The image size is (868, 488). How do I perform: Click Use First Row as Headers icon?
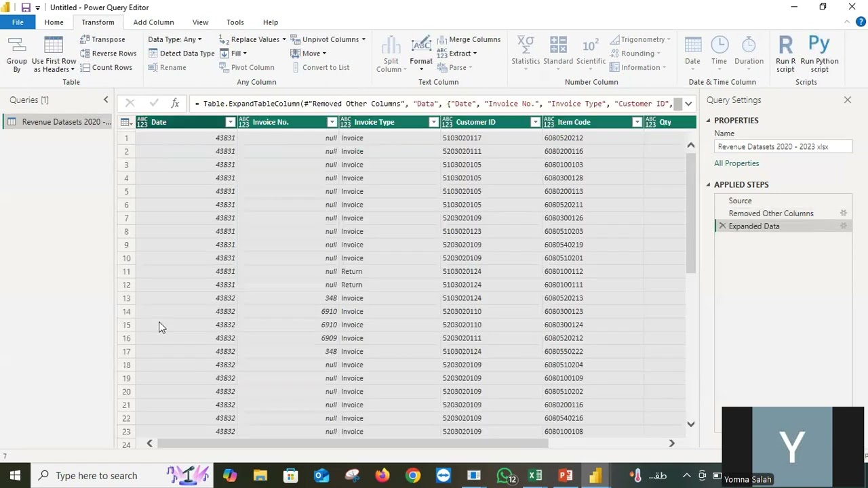click(x=54, y=54)
